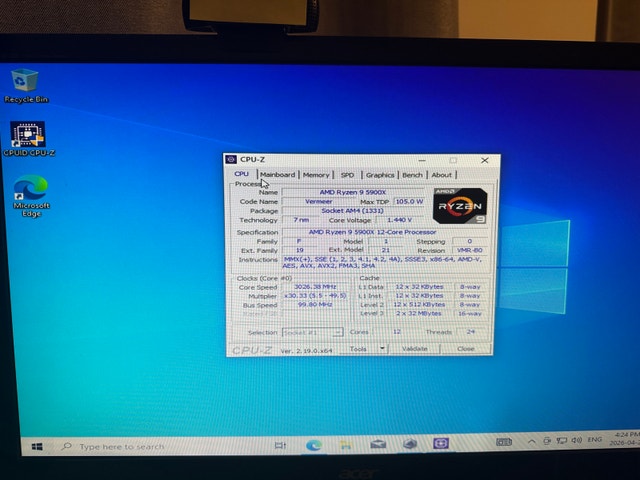640x480 pixels.
Task: Click the Threads value 24
Action: pos(471,332)
